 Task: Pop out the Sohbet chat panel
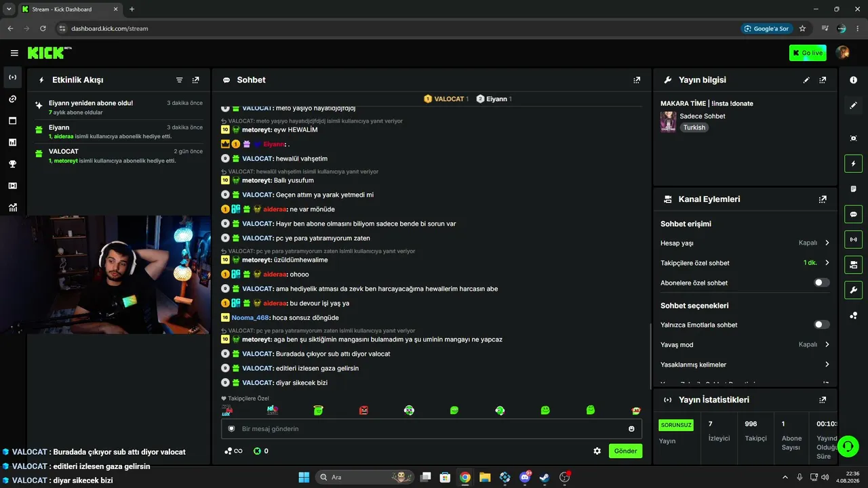(x=637, y=80)
